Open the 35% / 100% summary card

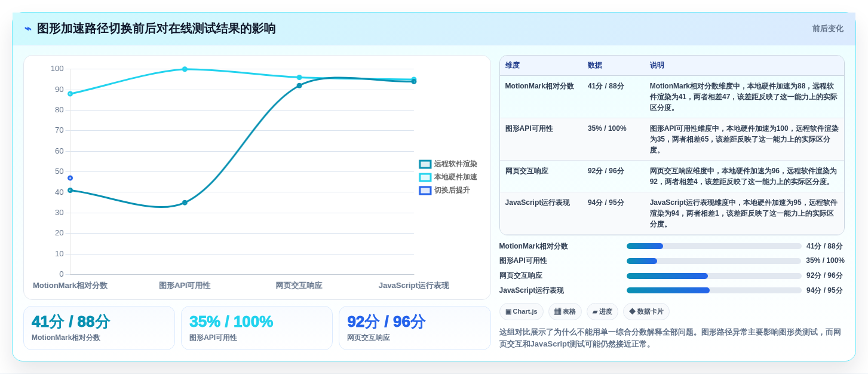click(257, 328)
